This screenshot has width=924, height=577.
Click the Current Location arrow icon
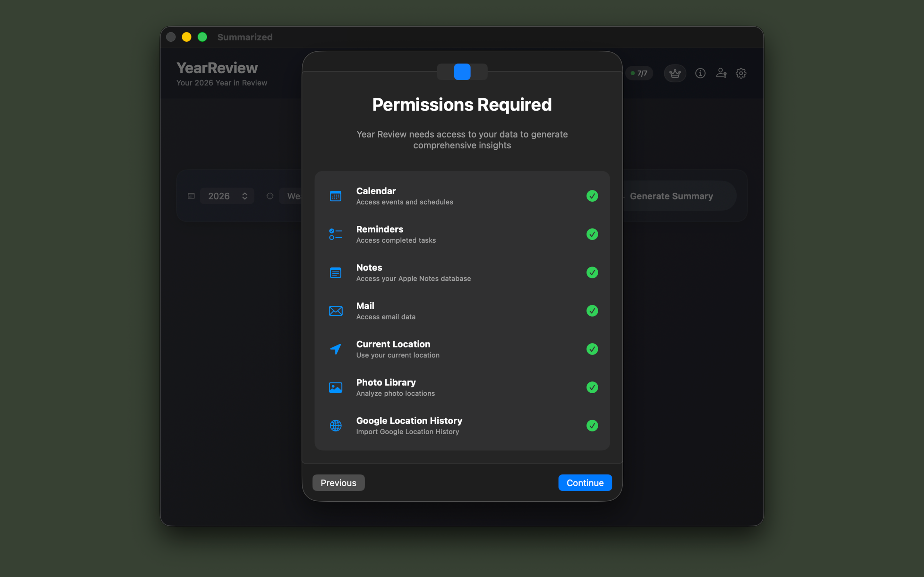tap(335, 349)
